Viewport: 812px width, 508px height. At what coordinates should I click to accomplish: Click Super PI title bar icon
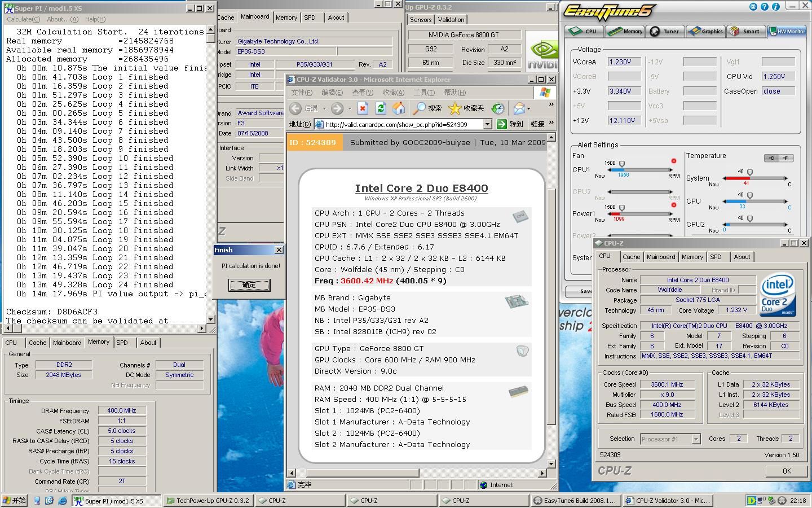pos(9,8)
